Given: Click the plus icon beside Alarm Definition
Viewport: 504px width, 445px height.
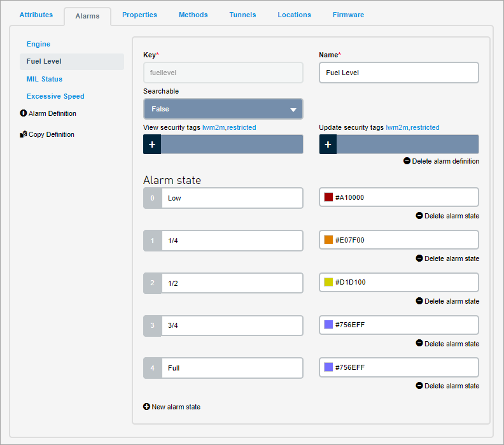Looking at the screenshot, I should 23,113.
